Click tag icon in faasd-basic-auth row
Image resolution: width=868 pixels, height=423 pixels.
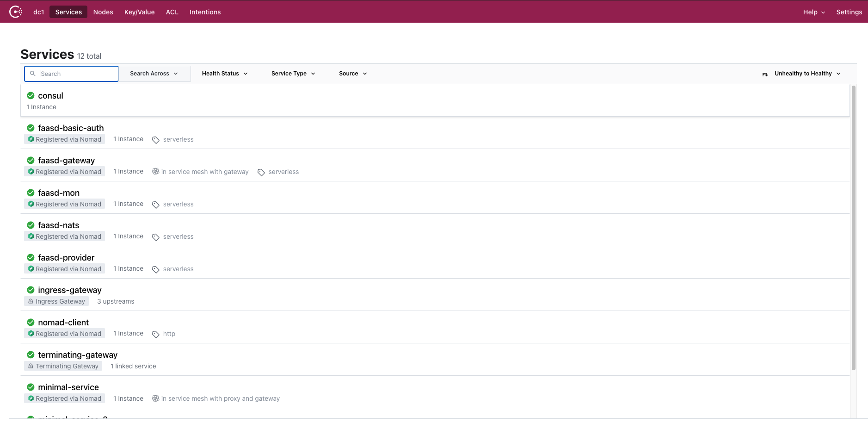[x=156, y=140]
